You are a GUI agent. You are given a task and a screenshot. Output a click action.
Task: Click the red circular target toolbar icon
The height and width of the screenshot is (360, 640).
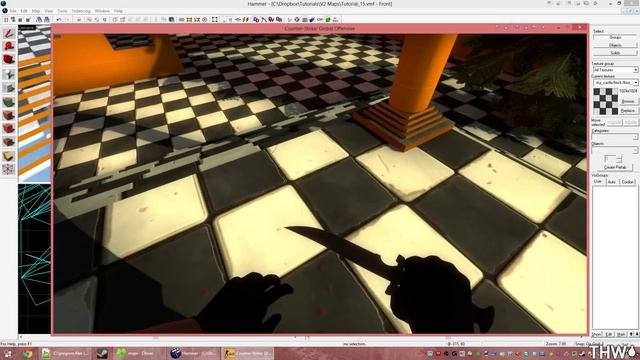pyautogui.click(x=204, y=19)
